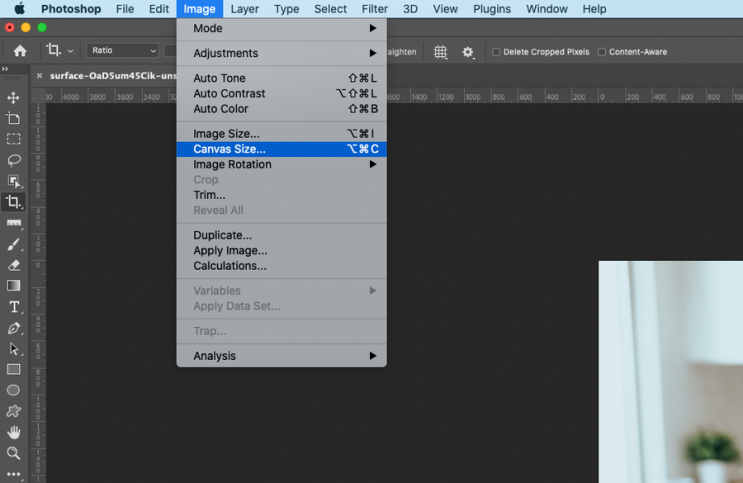The height and width of the screenshot is (483, 743).
Task: Select the Type tool
Action: (13, 307)
